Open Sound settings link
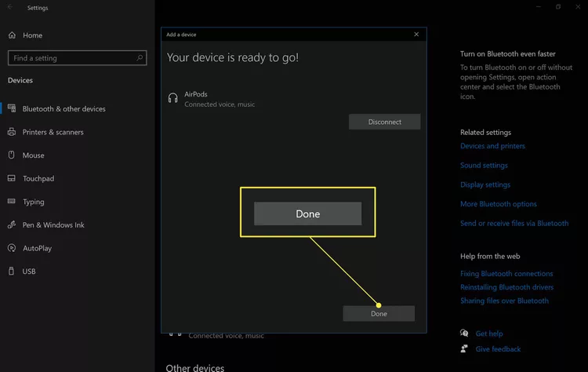588x372 pixels. tap(484, 165)
